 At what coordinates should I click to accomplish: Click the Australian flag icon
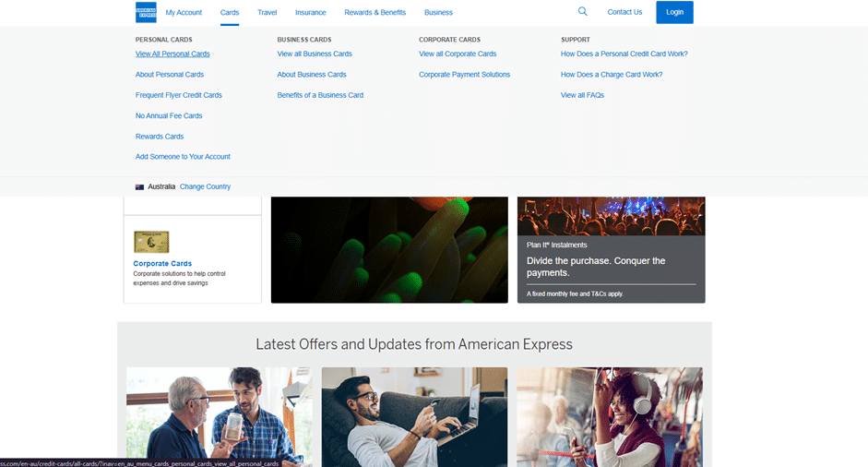click(139, 186)
